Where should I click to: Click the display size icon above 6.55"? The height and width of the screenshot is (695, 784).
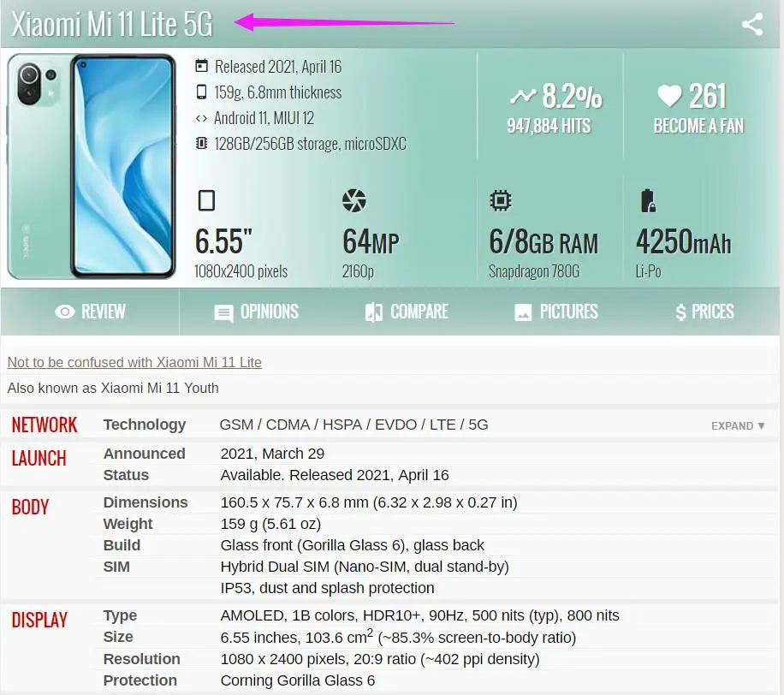[206, 200]
